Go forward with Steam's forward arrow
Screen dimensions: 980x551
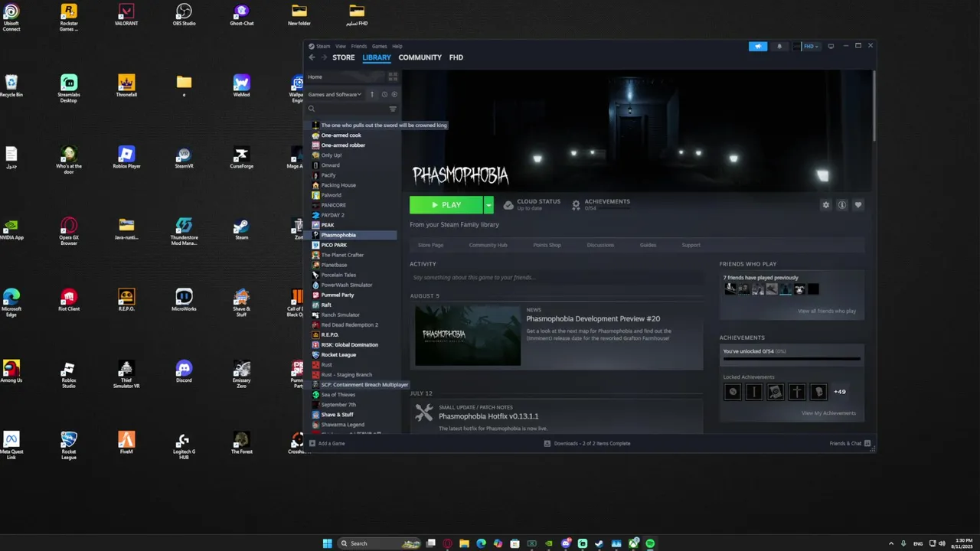(x=324, y=57)
